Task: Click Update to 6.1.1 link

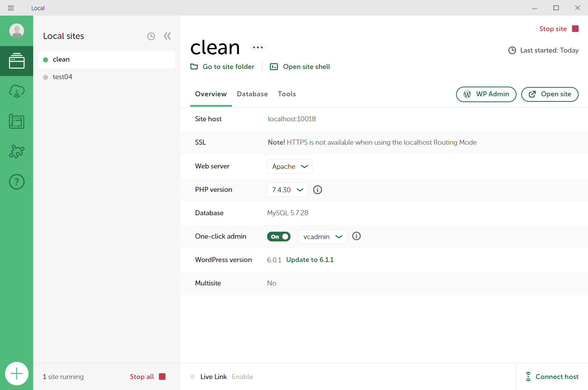Action: (x=310, y=260)
